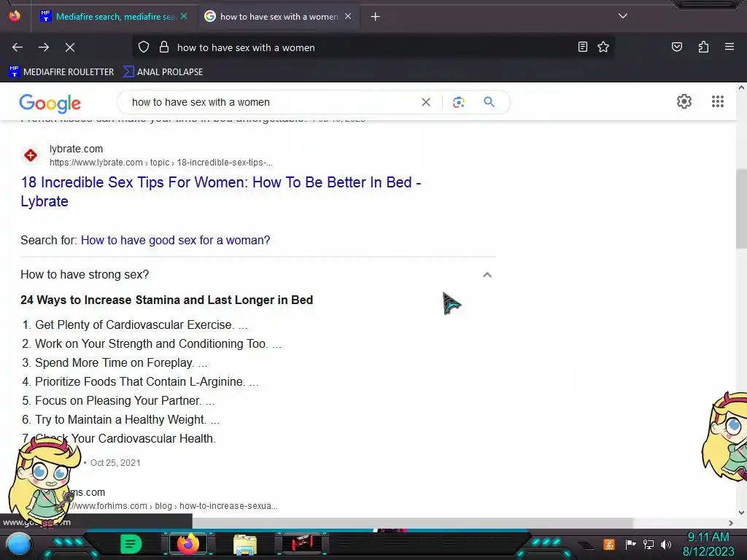Visit the lybrate.com site name link
747x560 pixels.
(x=76, y=149)
